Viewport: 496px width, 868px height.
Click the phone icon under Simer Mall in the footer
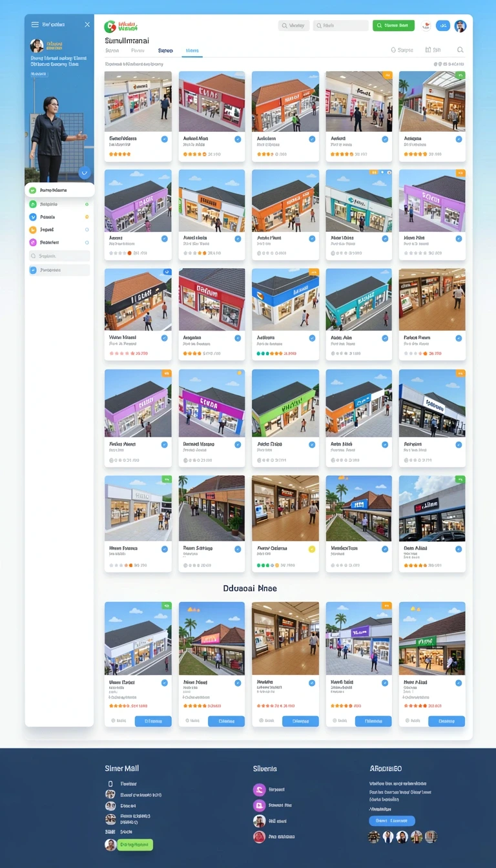tap(110, 783)
